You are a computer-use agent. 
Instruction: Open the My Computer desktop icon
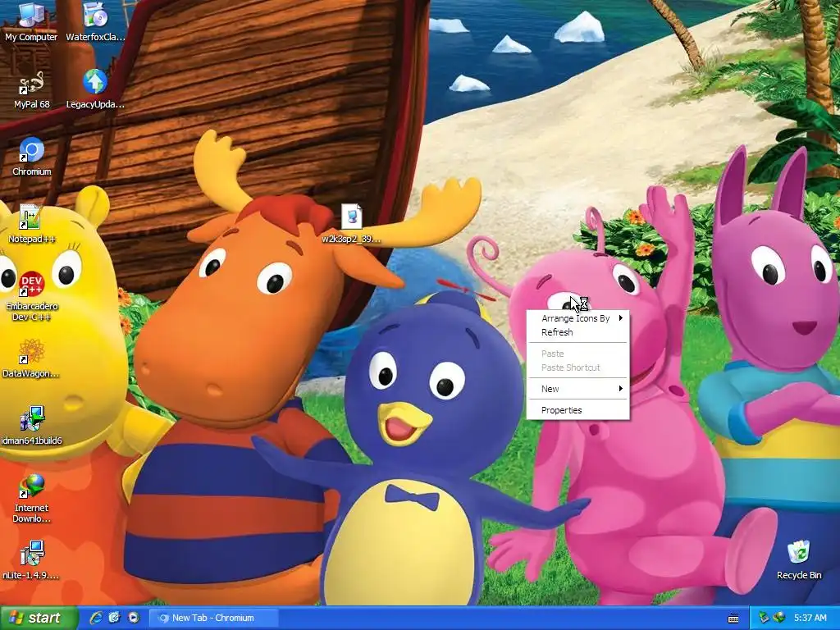coord(31,21)
